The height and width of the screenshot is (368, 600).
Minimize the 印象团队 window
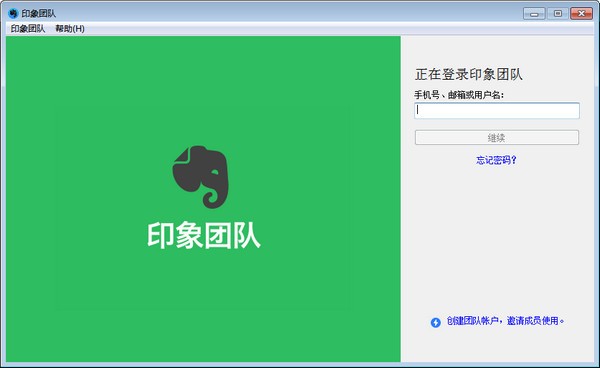534,14
